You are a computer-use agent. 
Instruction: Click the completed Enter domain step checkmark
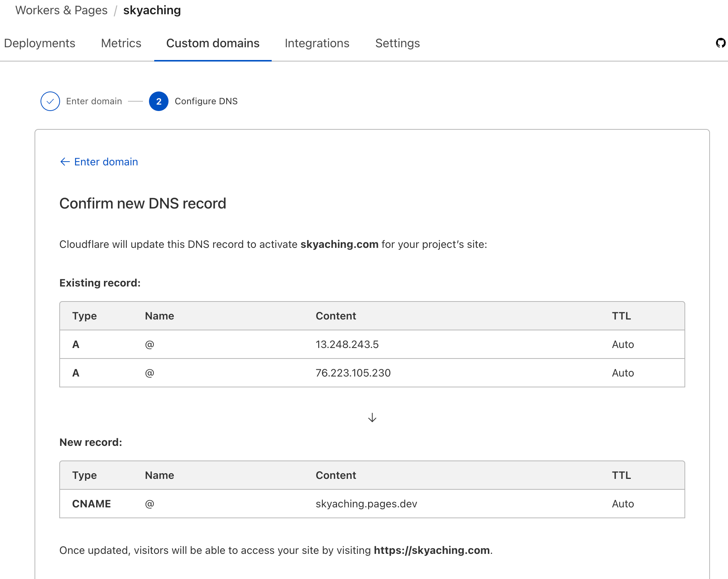pos(50,101)
